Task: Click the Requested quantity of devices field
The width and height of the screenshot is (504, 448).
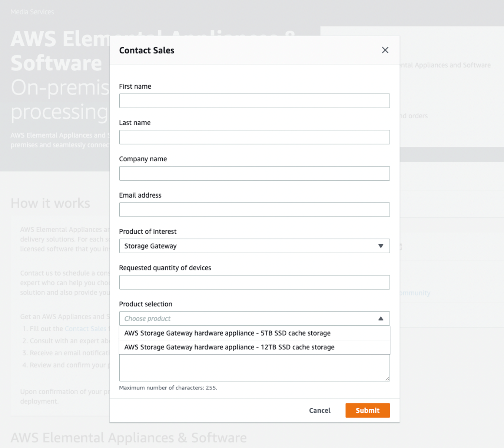Action: pyautogui.click(x=254, y=282)
